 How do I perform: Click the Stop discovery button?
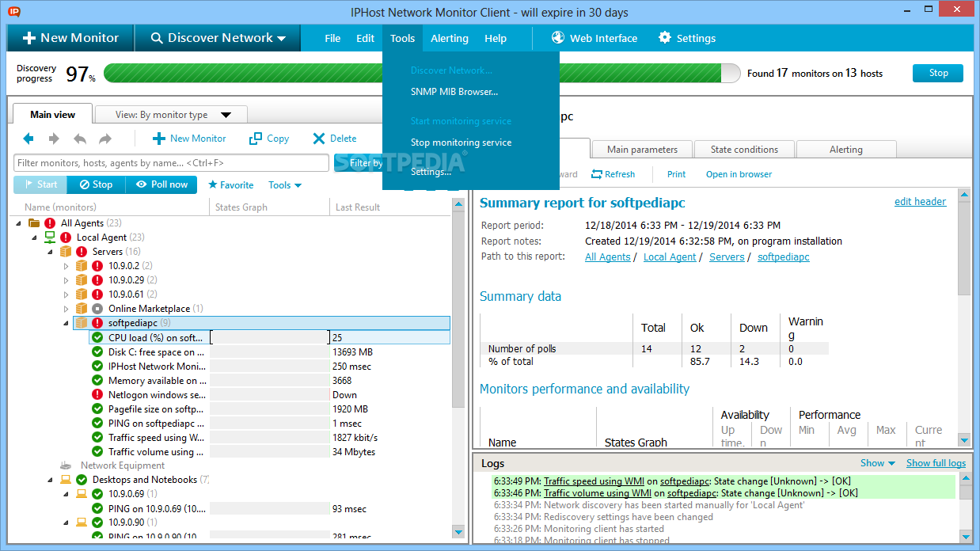click(x=938, y=73)
